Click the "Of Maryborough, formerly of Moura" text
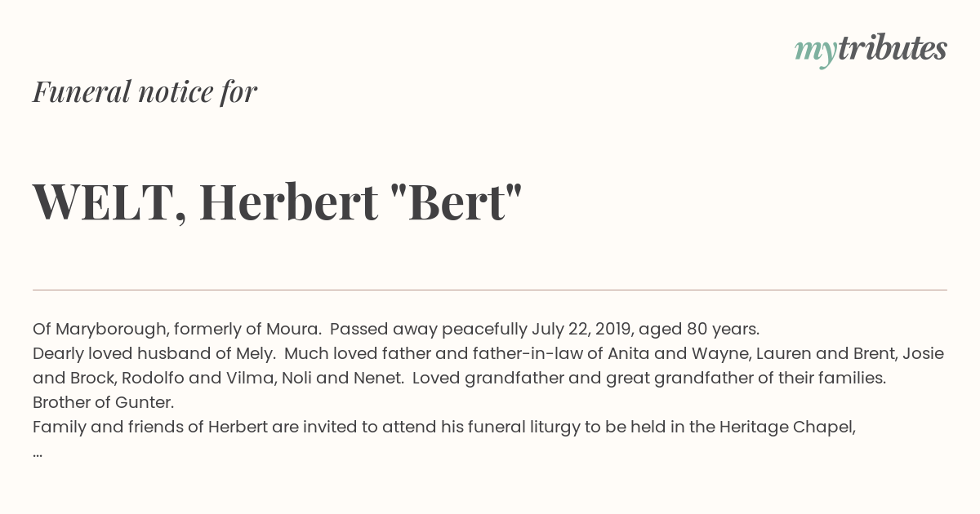980x514 pixels. (175, 329)
